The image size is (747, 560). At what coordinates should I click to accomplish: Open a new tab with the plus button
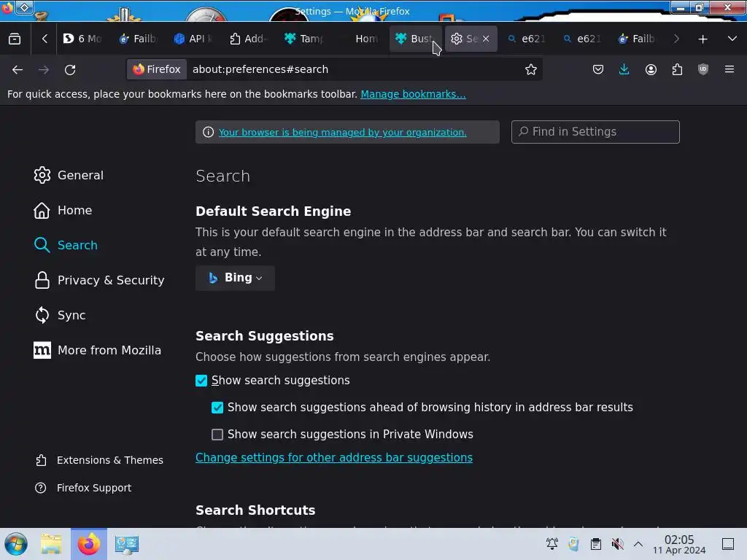(x=703, y=39)
